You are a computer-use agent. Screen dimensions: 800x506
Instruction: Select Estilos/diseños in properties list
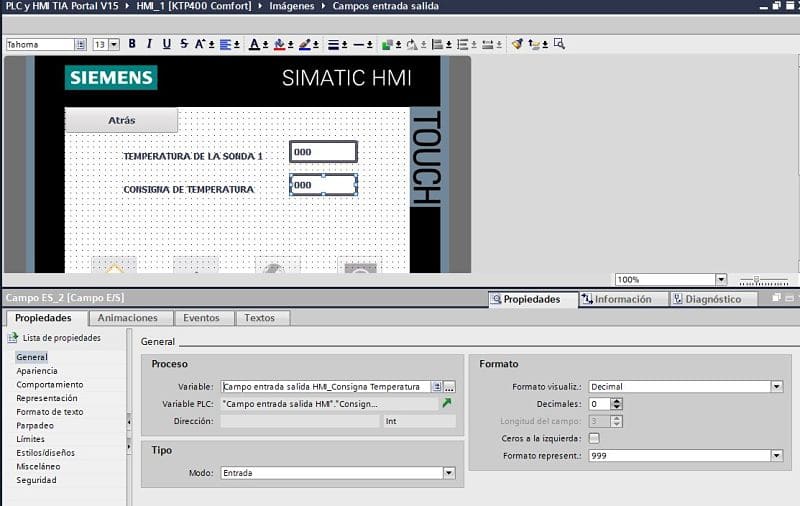45,453
